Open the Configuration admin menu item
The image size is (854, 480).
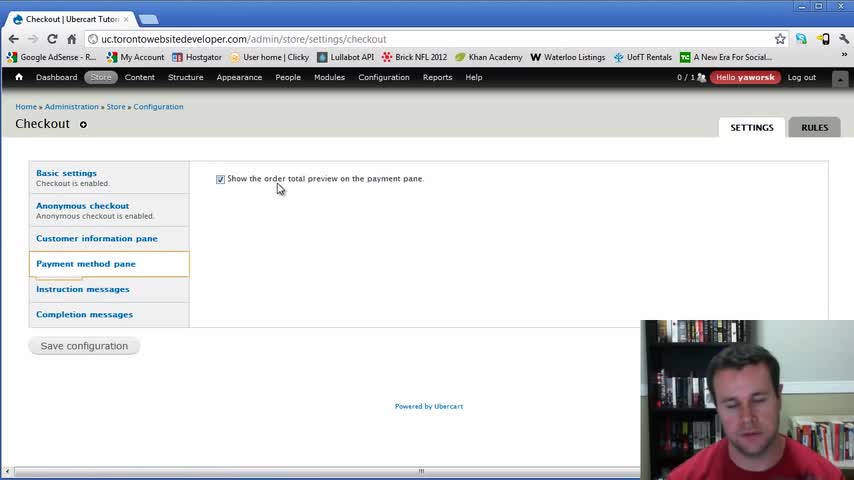click(x=384, y=77)
